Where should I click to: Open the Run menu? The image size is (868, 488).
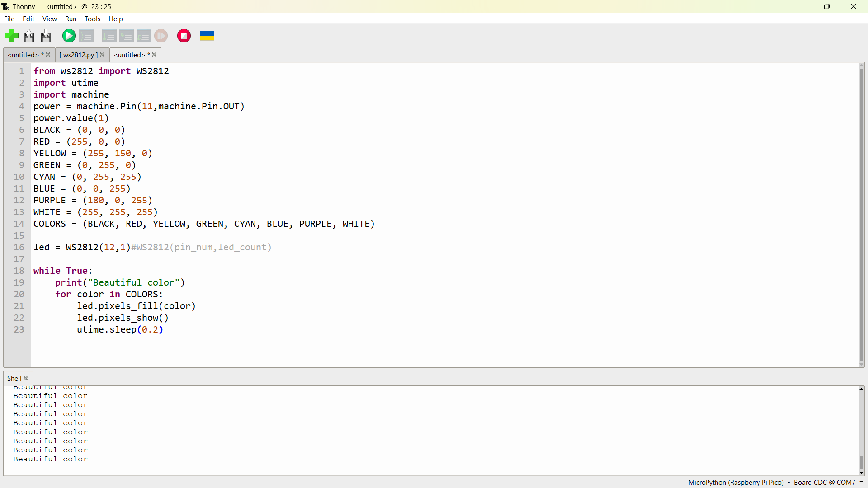point(71,19)
